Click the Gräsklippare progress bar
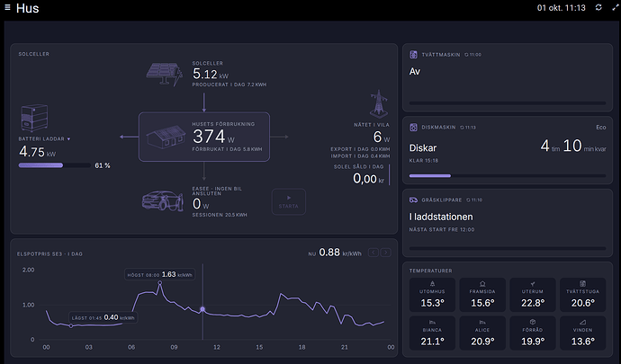The height and width of the screenshot is (364, 621). 508,248
